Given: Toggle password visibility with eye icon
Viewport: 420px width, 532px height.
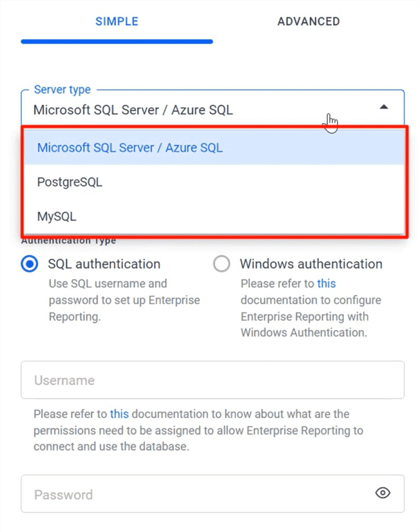Looking at the screenshot, I should [x=383, y=493].
